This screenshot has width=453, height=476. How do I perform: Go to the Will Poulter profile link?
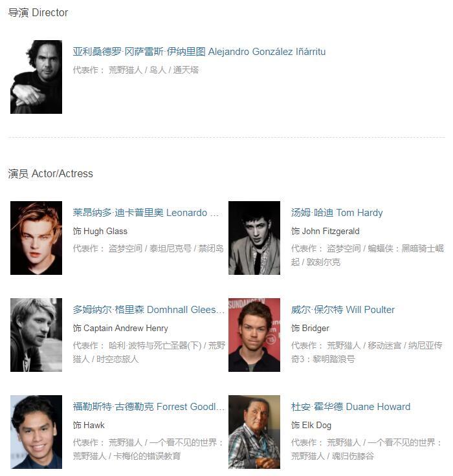coord(343,309)
